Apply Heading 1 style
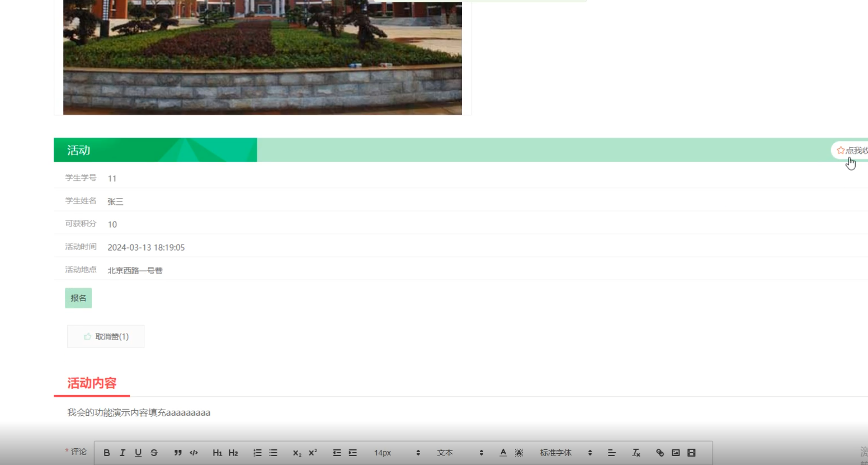Viewport: 868px width, 465px height. point(218,453)
